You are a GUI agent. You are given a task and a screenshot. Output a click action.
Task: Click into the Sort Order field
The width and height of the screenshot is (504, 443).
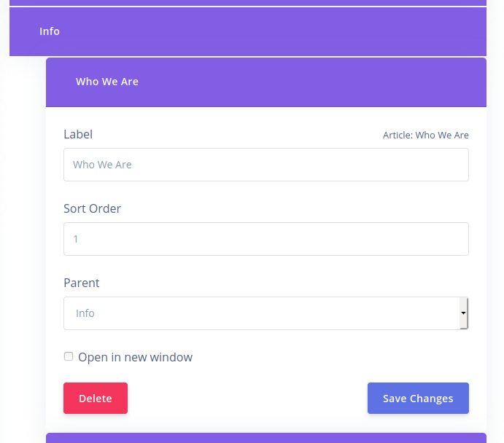point(265,239)
